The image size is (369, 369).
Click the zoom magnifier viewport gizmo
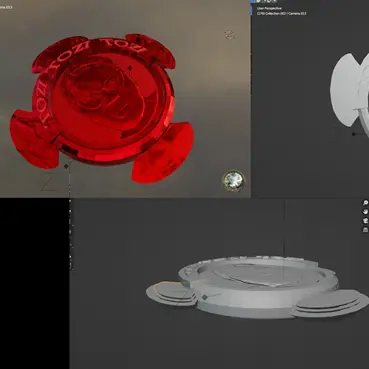pyautogui.click(x=366, y=203)
